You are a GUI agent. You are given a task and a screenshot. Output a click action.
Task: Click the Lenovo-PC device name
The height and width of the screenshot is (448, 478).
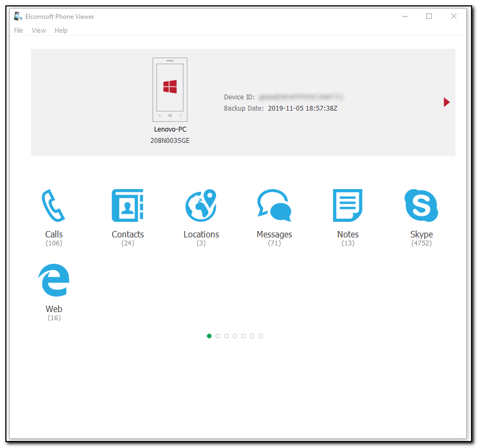click(170, 129)
